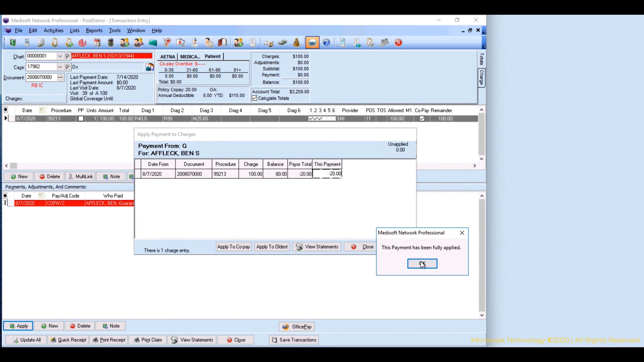Click the envelope icon in the toolbar
Screen dimensions: 644x362
pos(153,42)
